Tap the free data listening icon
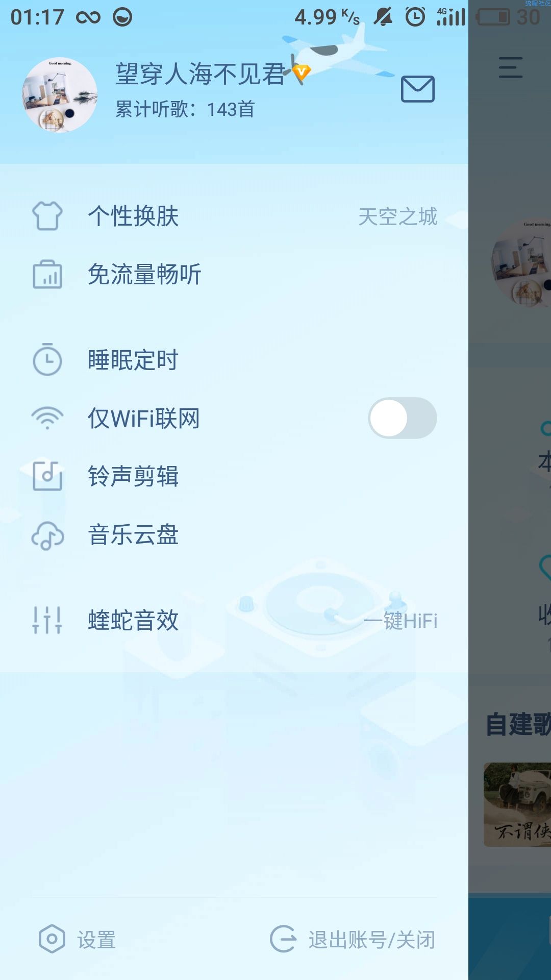Image resolution: width=551 pixels, height=980 pixels. (x=47, y=275)
